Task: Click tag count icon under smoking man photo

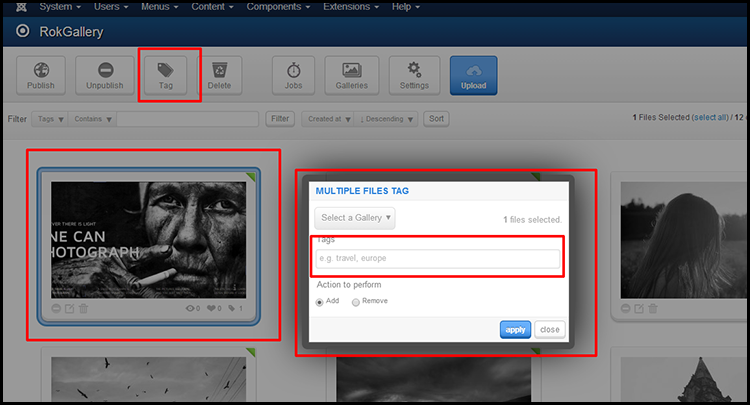Action: [x=232, y=308]
